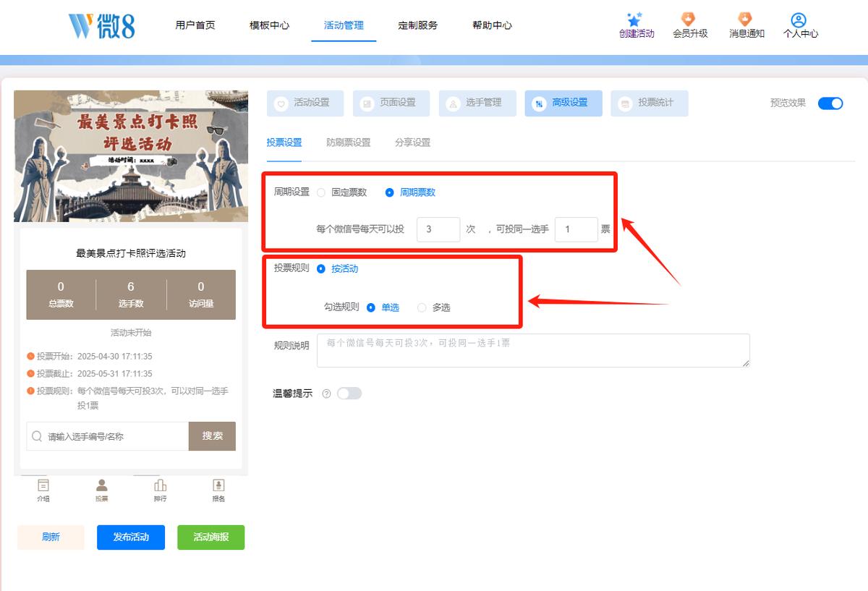The width and height of the screenshot is (868, 591).
Task: Open 消息通知 icon
Action: pyautogui.click(x=745, y=19)
